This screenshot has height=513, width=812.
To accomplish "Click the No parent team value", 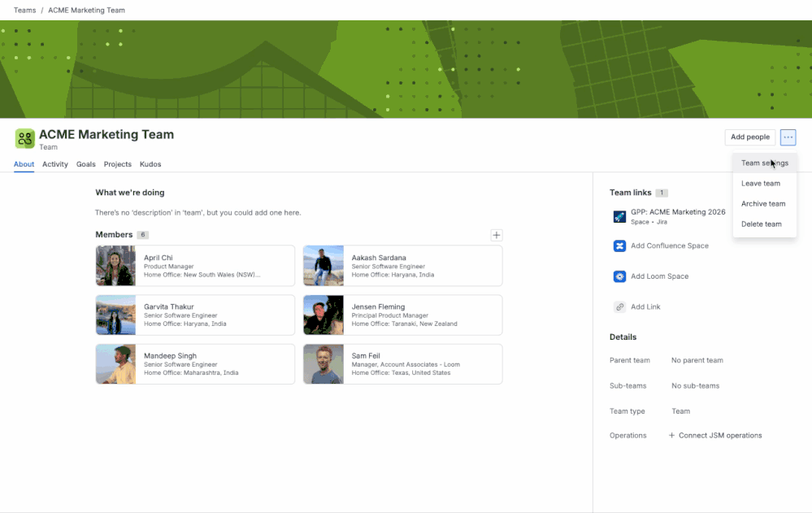I will (x=697, y=361).
